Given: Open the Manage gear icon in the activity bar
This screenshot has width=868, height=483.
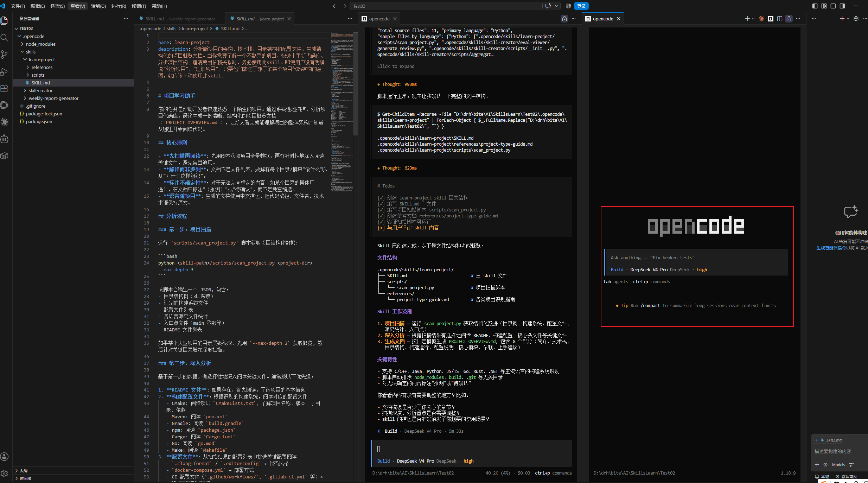Looking at the screenshot, I should [4, 474].
